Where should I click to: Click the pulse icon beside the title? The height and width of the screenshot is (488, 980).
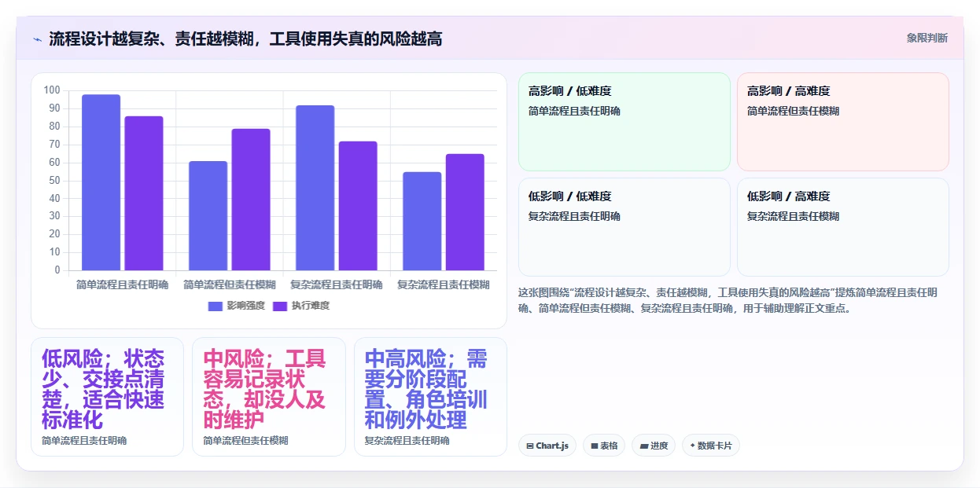(x=37, y=39)
